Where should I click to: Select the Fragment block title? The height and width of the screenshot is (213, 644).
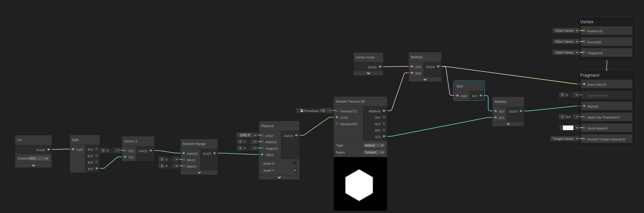click(590, 75)
